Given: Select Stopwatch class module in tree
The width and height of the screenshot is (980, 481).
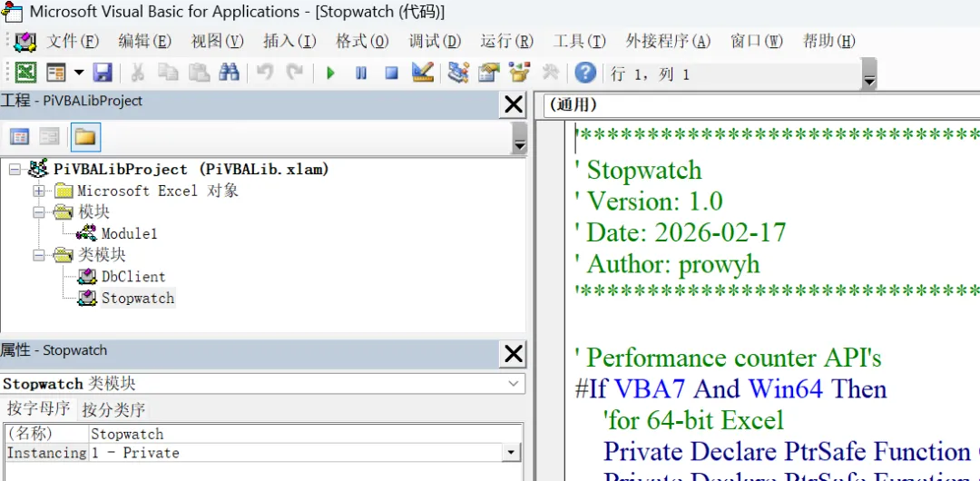Looking at the screenshot, I should [x=138, y=299].
